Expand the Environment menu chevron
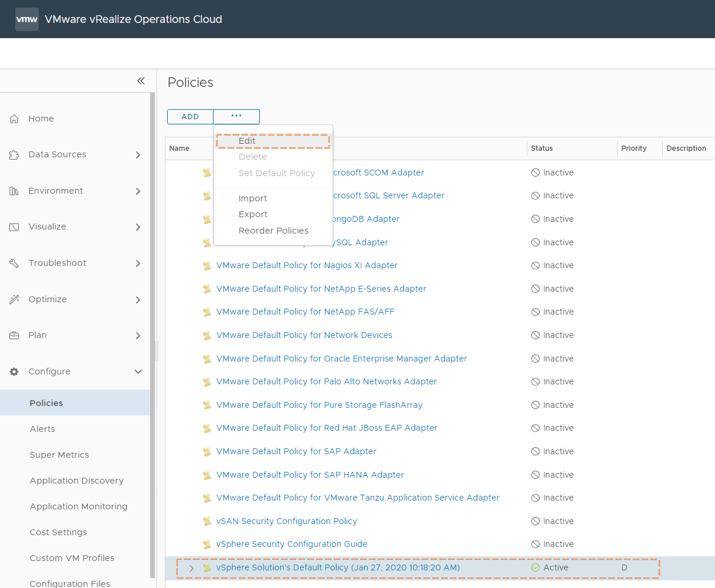This screenshot has height=588, width=715. pyautogui.click(x=138, y=191)
